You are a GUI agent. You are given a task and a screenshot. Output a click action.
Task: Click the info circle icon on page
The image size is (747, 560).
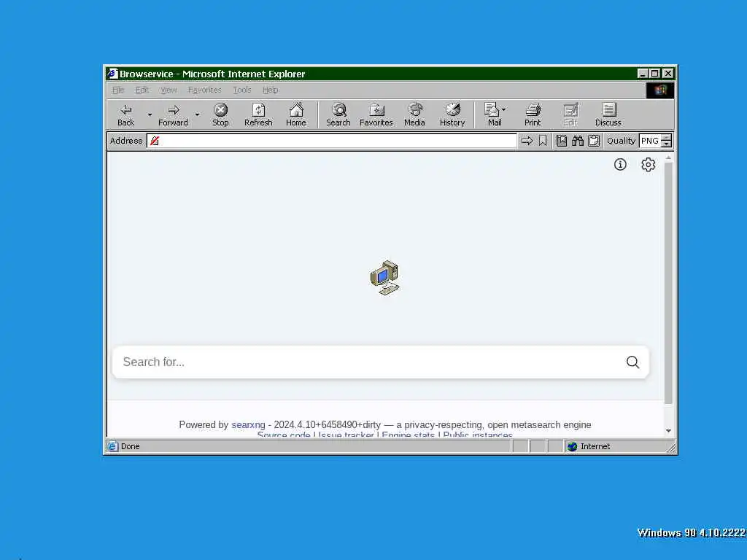(x=620, y=165)
